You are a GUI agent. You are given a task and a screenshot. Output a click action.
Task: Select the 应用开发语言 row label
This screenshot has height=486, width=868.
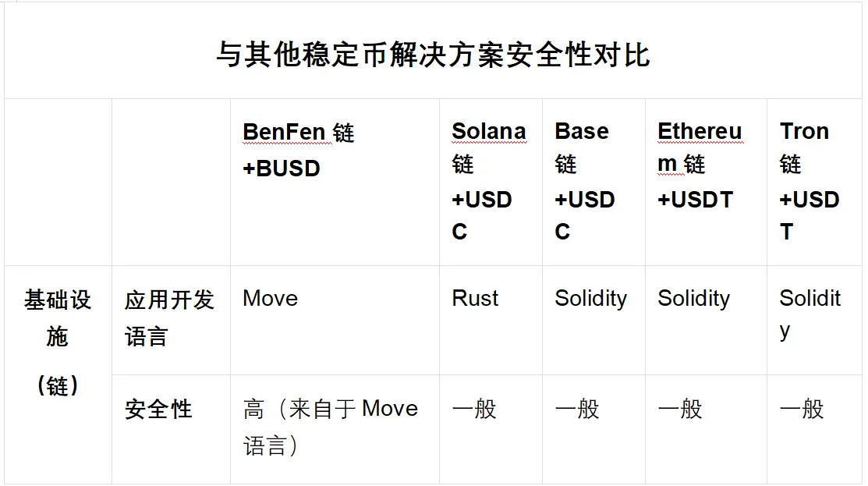coord(169,318)
